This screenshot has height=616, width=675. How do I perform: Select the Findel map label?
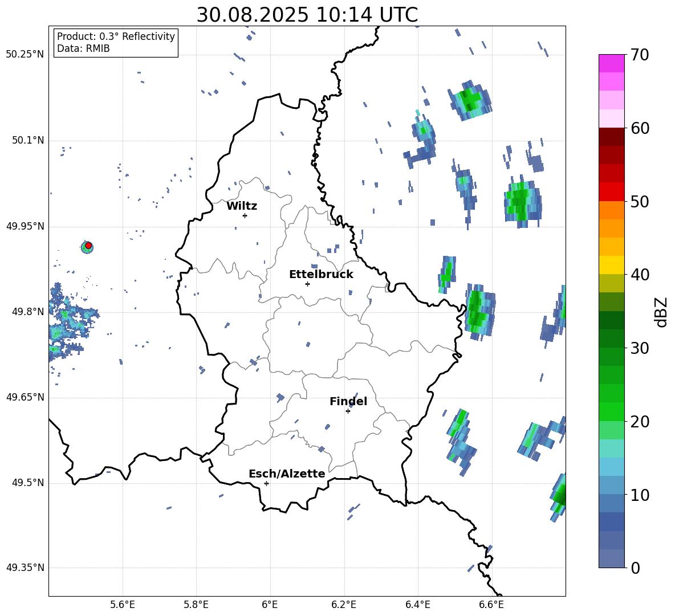tap(348, 401)
